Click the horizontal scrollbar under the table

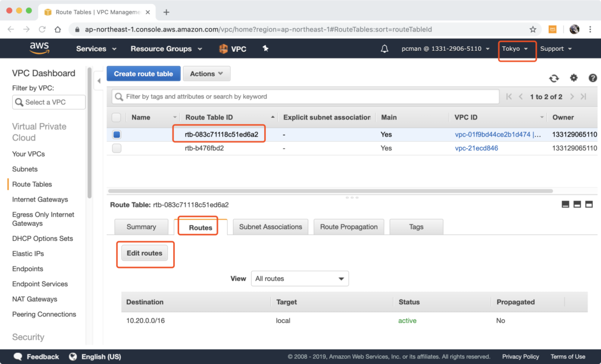tap(330, 190)
